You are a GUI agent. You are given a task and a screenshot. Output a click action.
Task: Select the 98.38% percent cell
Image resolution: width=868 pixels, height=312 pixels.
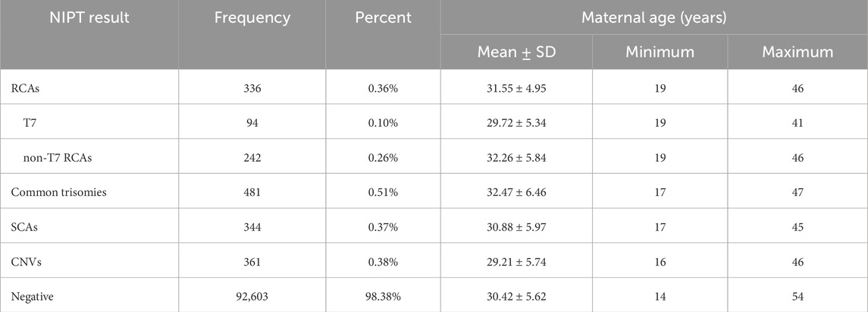click(x=382, y=296)
